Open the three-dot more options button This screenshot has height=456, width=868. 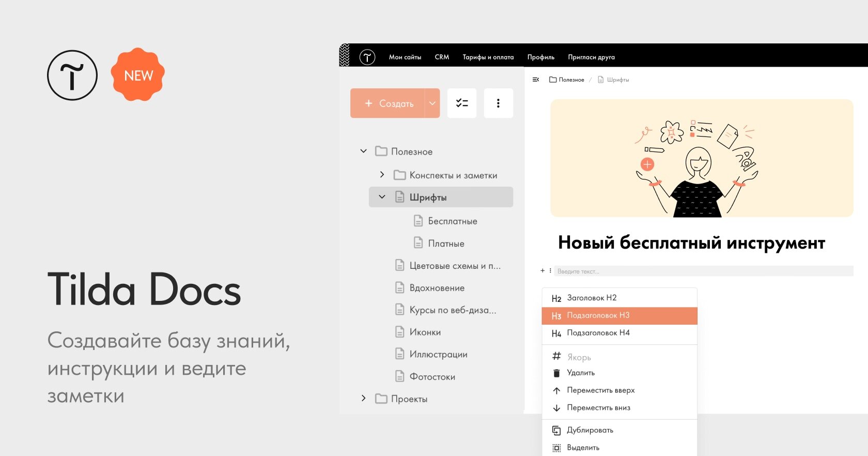[x=498, y=103]
